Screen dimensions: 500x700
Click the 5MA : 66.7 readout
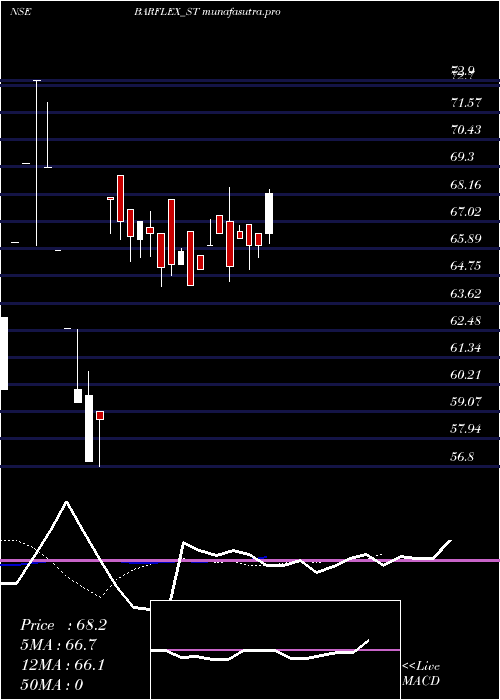[x=58, y=645]
